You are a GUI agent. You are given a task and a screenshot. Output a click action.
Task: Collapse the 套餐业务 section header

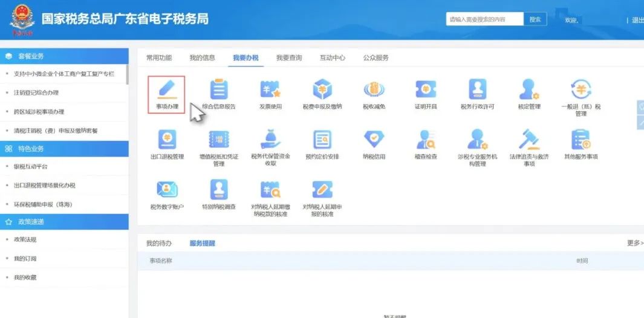tap(64, 56)
